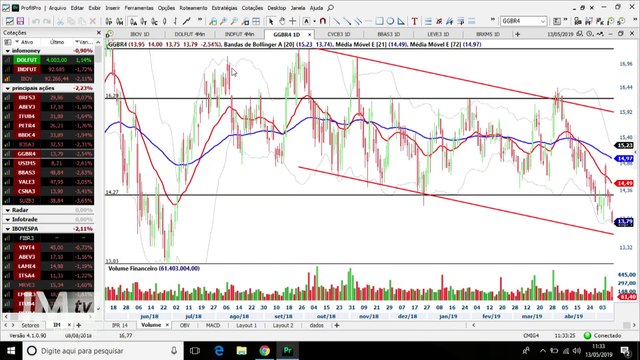The height and width of the screenshot is (360, 640).
Task: Add a new chart tab with plus
Action: [518, 34]
